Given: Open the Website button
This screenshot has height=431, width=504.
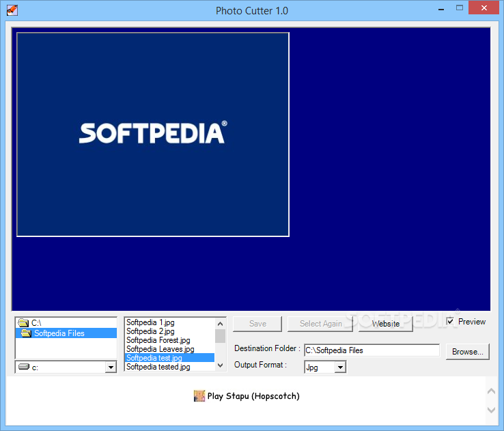Looking at the screenshot, I should (x=386, y=324).
